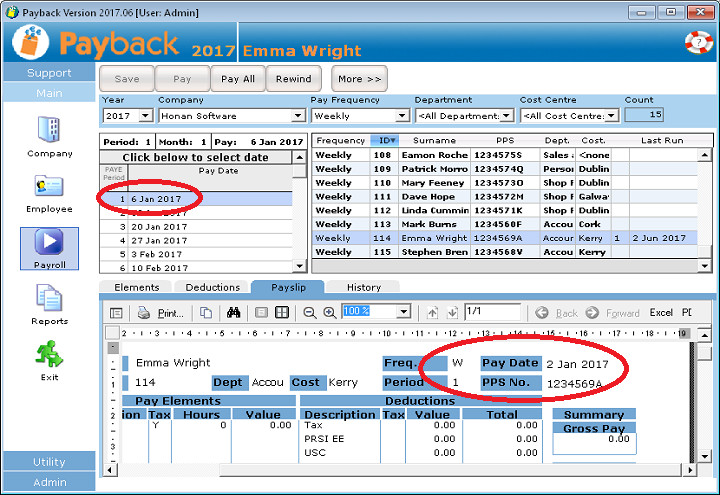The image size is (720, 495).
Task: Click the Pay All button
Action: [238, 79]
